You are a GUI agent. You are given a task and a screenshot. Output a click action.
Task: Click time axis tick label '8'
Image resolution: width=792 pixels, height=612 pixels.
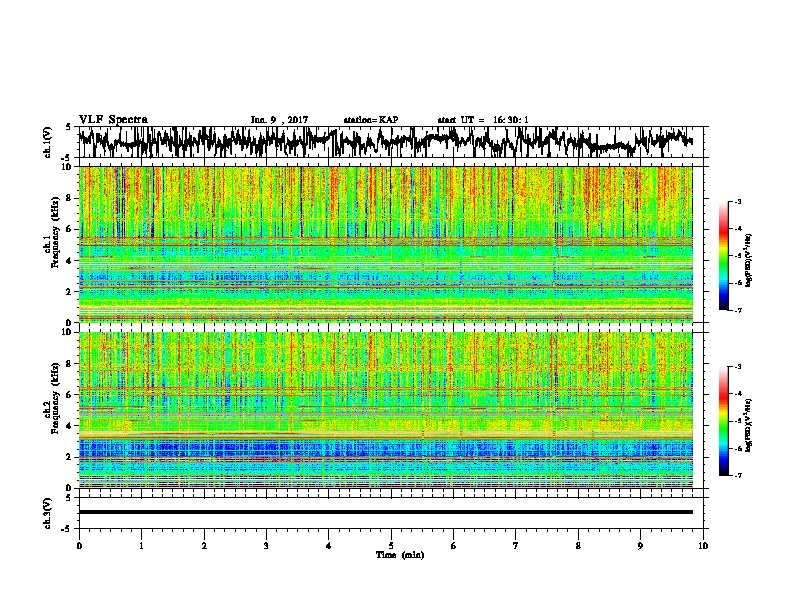578,546
